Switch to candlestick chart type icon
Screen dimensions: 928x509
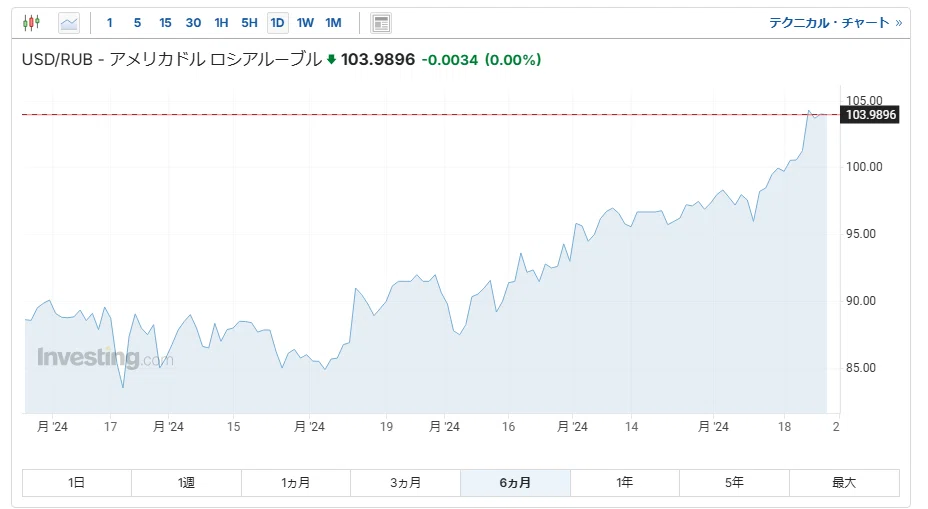pyautogui.click(x=31, y=23)
